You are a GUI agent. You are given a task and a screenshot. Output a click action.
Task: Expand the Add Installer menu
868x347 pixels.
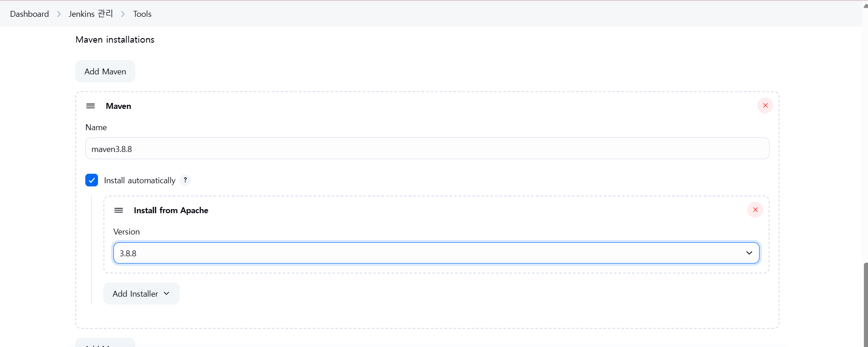(141, 293)
